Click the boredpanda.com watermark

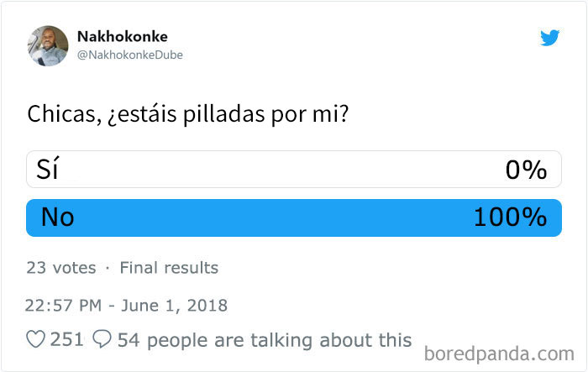coord(499,354)
